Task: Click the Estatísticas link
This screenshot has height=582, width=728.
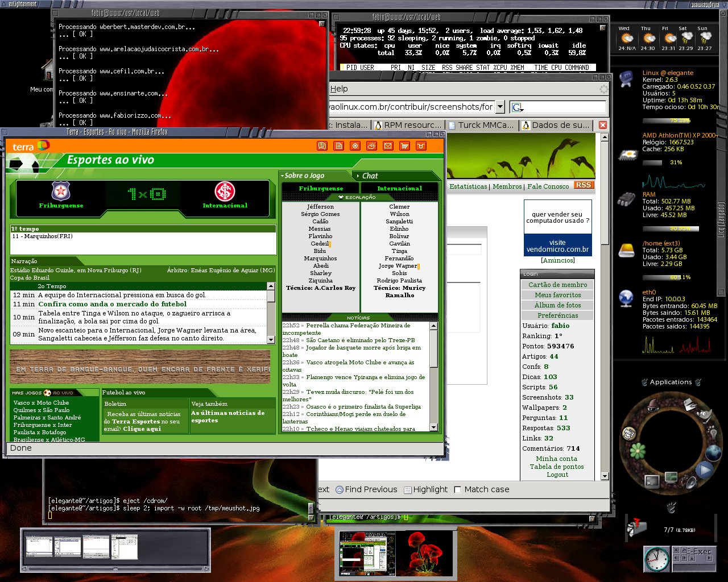Action: (x=468, y=186)
